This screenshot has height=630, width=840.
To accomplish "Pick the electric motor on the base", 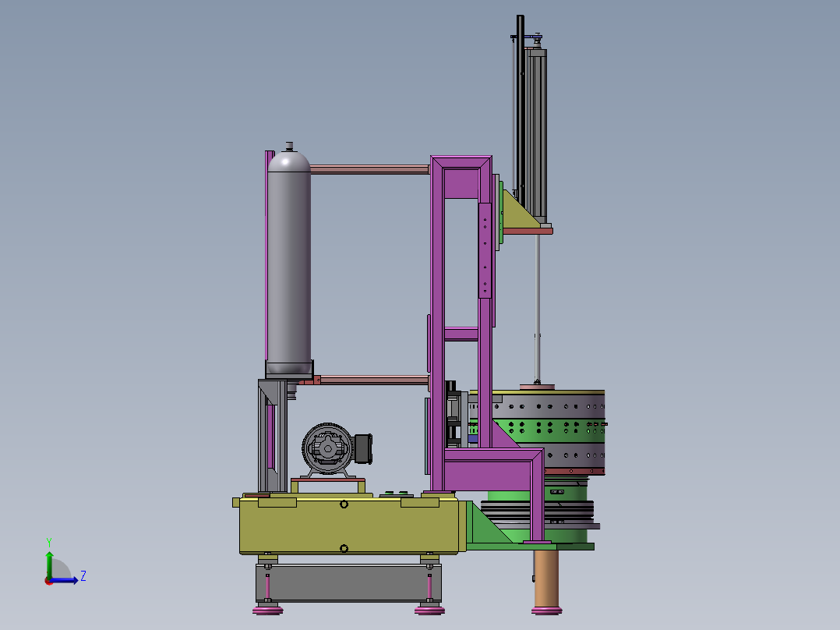I will pos(337,449).
